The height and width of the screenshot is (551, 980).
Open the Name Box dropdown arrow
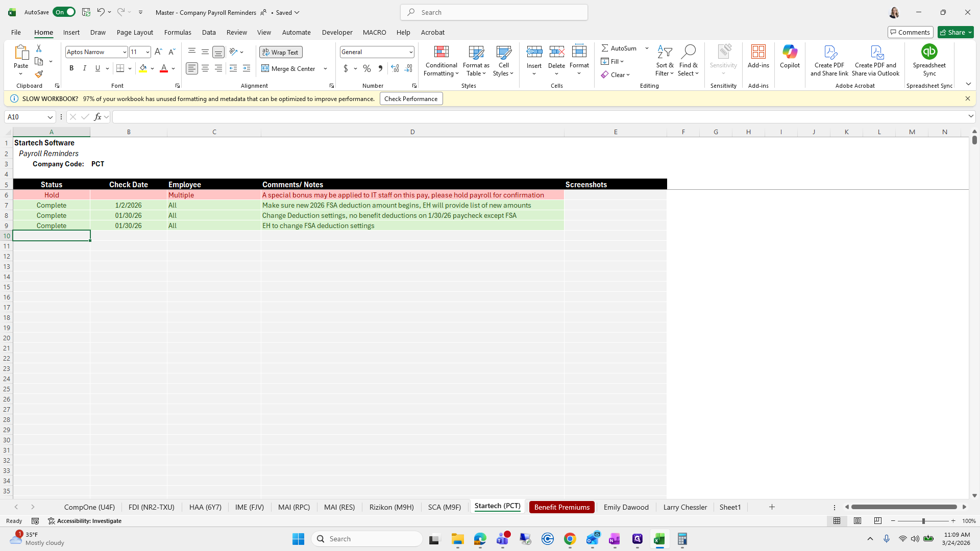pos(50,117)
